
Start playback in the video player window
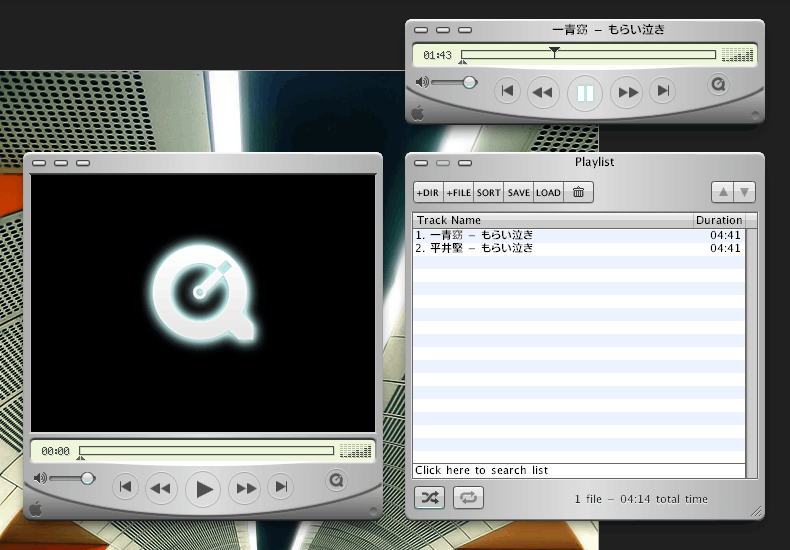(203, 489)
